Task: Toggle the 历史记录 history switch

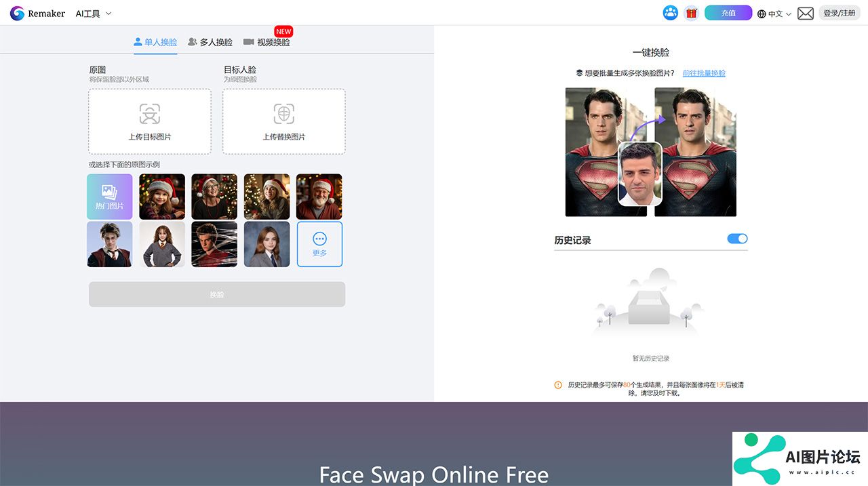Action: pyautogui.click(x=737, y=239)
